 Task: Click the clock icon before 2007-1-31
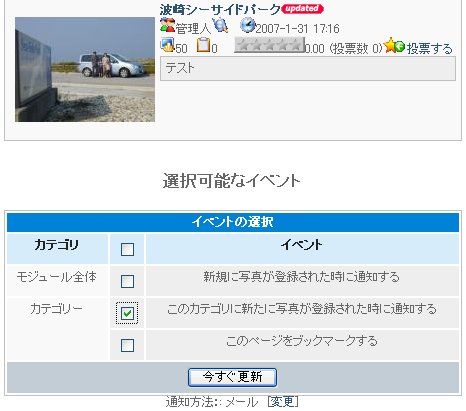(248, 25)
